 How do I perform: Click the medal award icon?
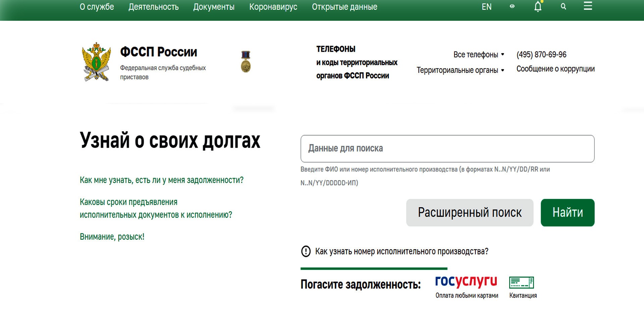(246, 61)
